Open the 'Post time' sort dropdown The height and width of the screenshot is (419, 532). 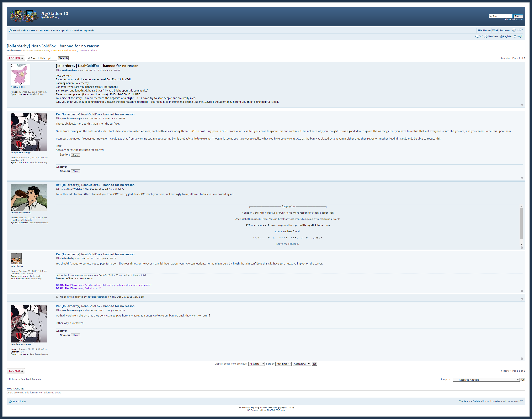click(x=283, y=364)
